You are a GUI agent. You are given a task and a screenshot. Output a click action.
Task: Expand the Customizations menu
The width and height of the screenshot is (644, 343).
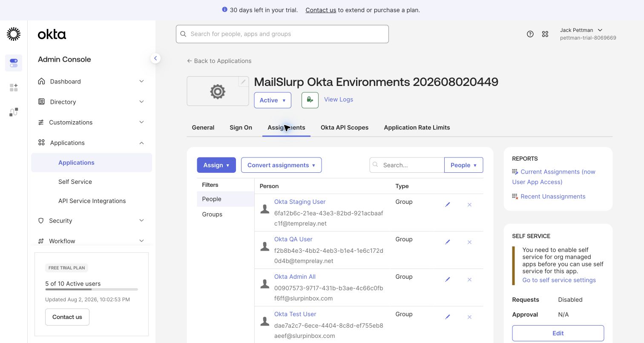pyautogui.click(x=91, y=122)
